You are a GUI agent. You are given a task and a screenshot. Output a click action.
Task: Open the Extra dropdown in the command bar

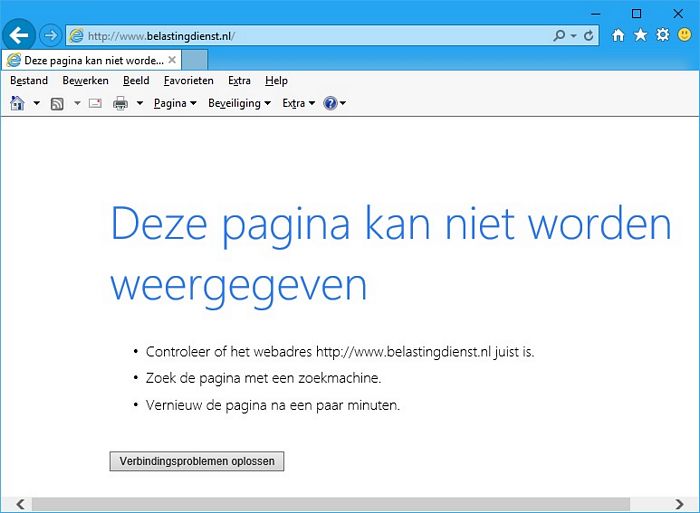point(299,103)
